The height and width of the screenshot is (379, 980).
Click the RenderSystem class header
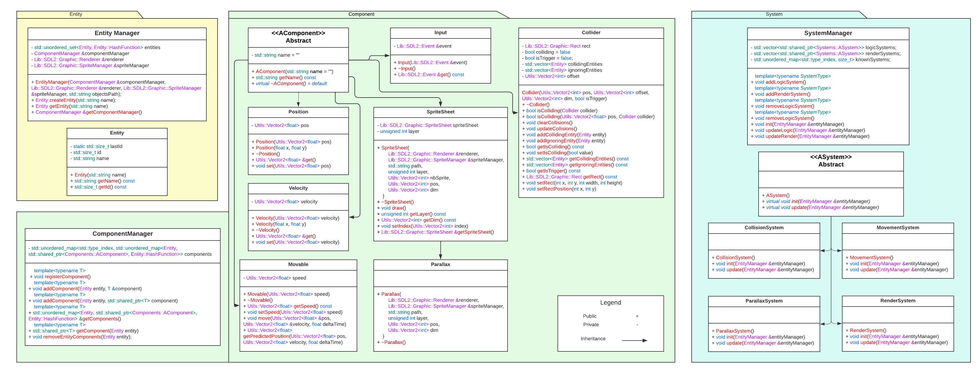[898, 301]
